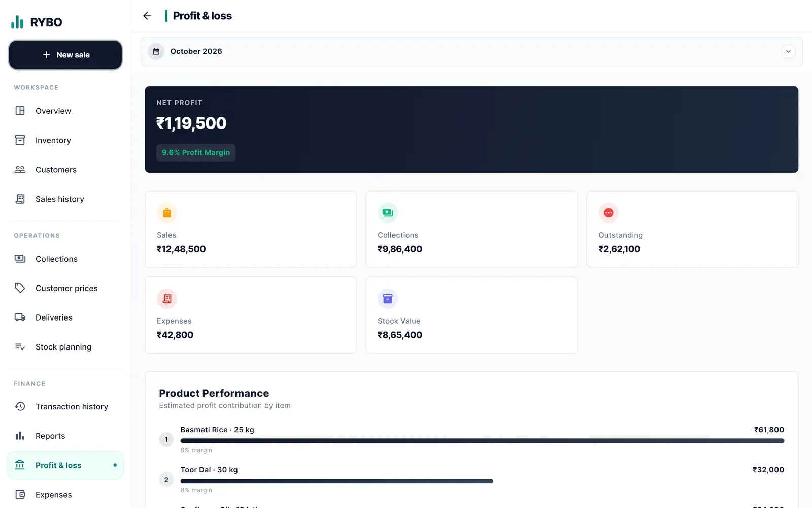Click the purple Stock Value archive icon
The image size is (812, 508).
388,299
